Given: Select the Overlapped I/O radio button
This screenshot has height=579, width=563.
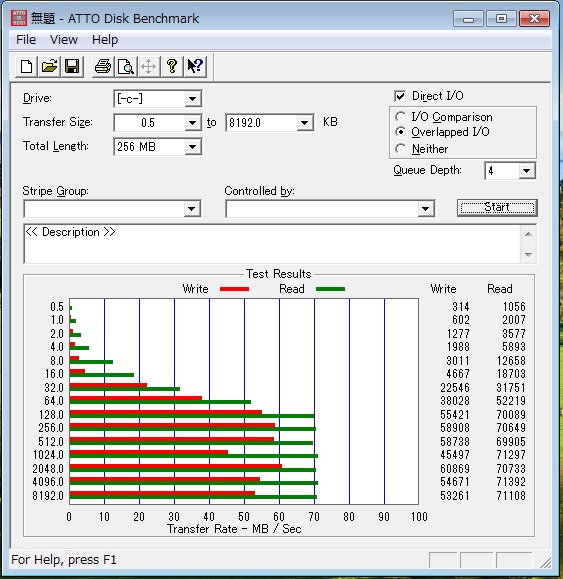Looking at the screenshot, I should pos(401,132).
